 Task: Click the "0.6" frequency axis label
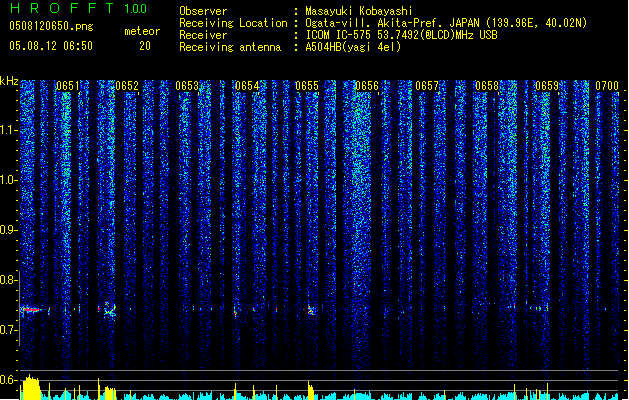[8, 380]
